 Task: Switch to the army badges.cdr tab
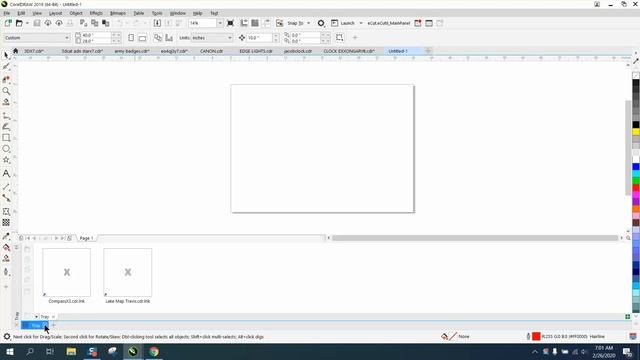coord(132,51)
